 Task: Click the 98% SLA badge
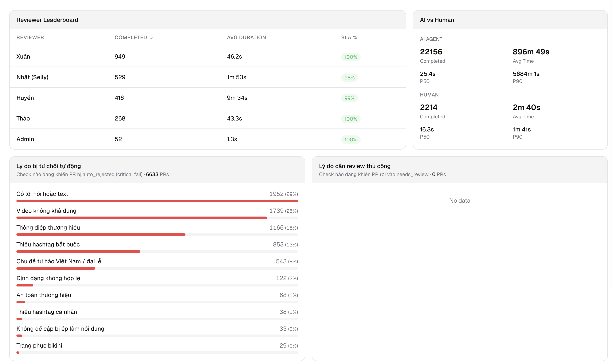click(349, 78)
